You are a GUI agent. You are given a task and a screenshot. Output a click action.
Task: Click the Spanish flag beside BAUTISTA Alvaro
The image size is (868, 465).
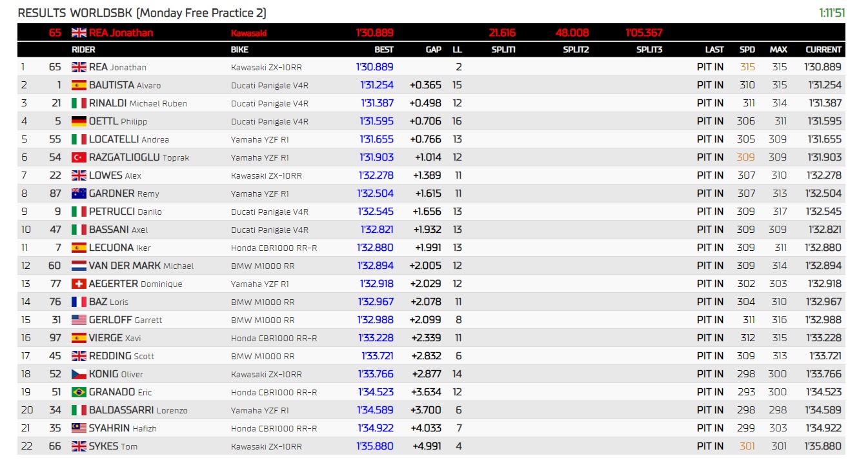coord(79,84)
